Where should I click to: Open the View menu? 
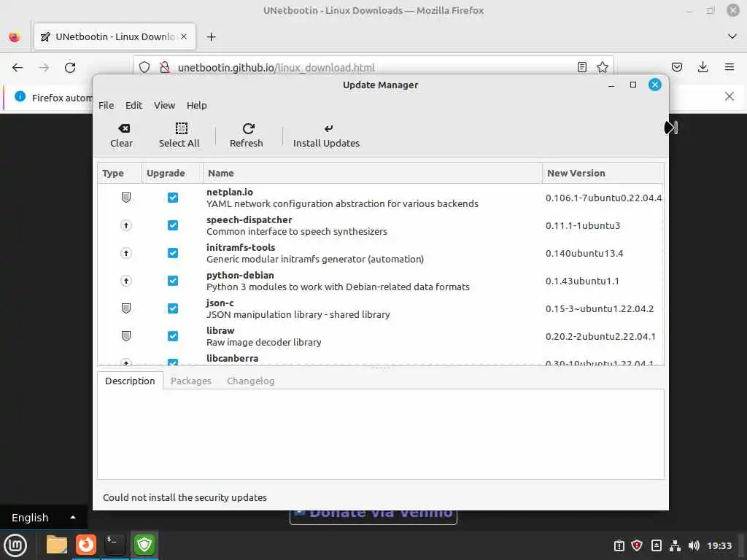(x=164, y=105)
